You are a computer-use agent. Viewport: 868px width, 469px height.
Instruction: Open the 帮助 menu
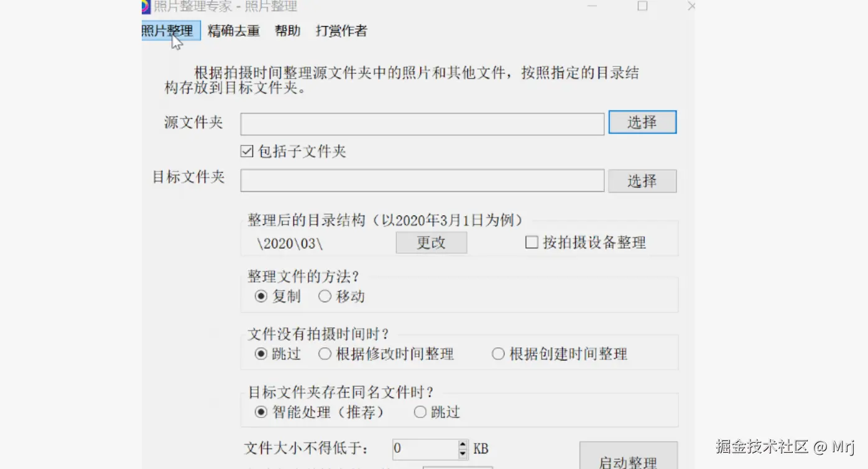[x=288, y=31]
